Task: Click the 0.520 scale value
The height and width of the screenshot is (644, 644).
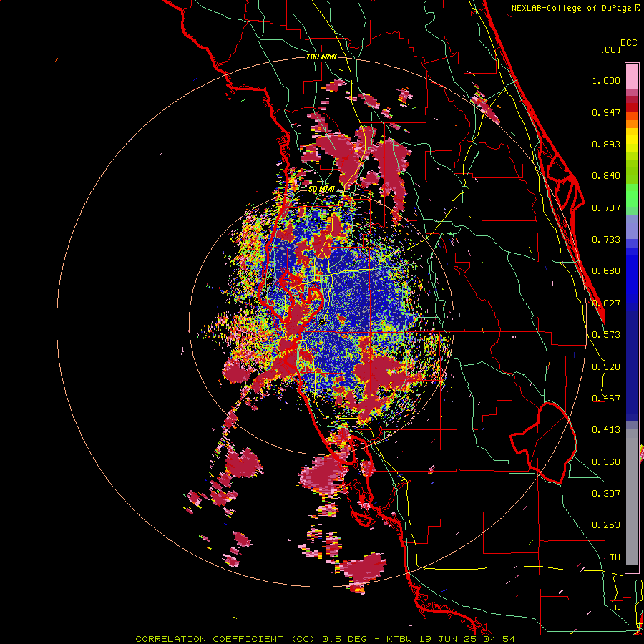Action: (x=606, y=367)
